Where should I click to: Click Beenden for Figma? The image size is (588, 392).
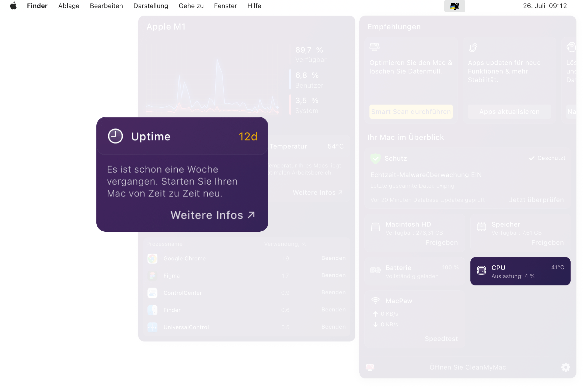click(333, 275)
